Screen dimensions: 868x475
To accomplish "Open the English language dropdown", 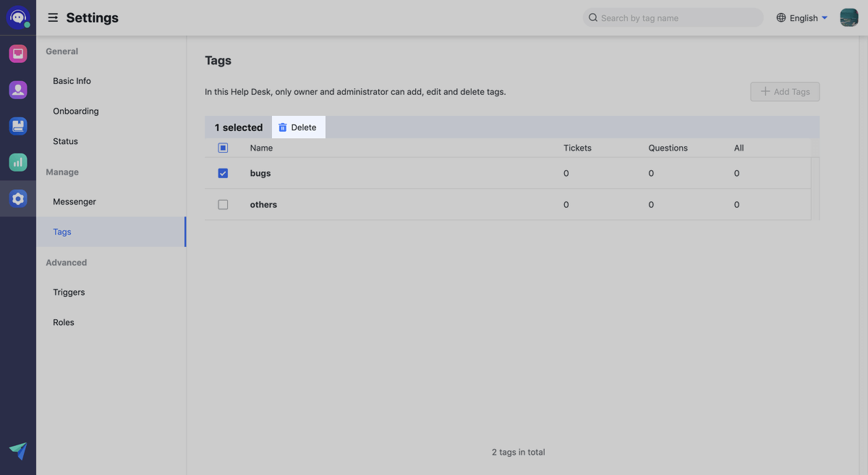I will [801, 18].
